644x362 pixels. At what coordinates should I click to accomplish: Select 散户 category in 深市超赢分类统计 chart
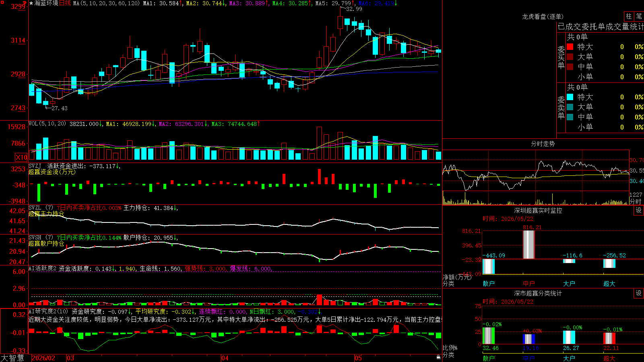tap(489, 358)
